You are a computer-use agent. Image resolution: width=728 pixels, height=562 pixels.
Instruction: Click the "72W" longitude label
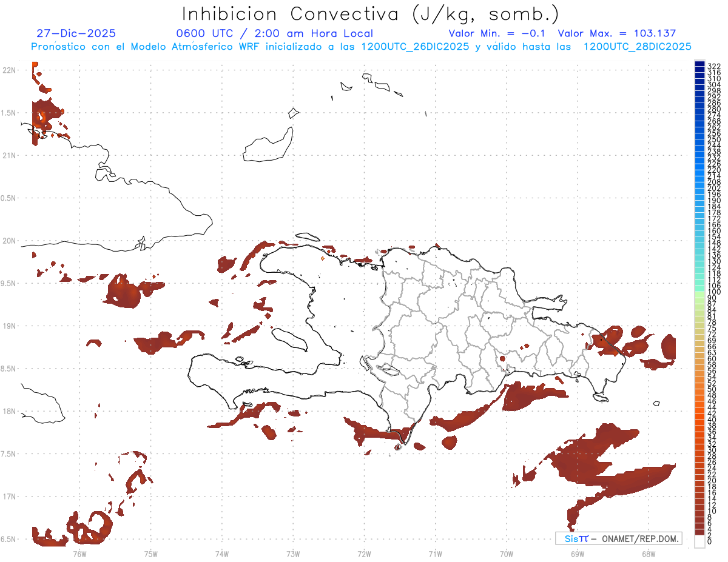(x=364, y=554)
